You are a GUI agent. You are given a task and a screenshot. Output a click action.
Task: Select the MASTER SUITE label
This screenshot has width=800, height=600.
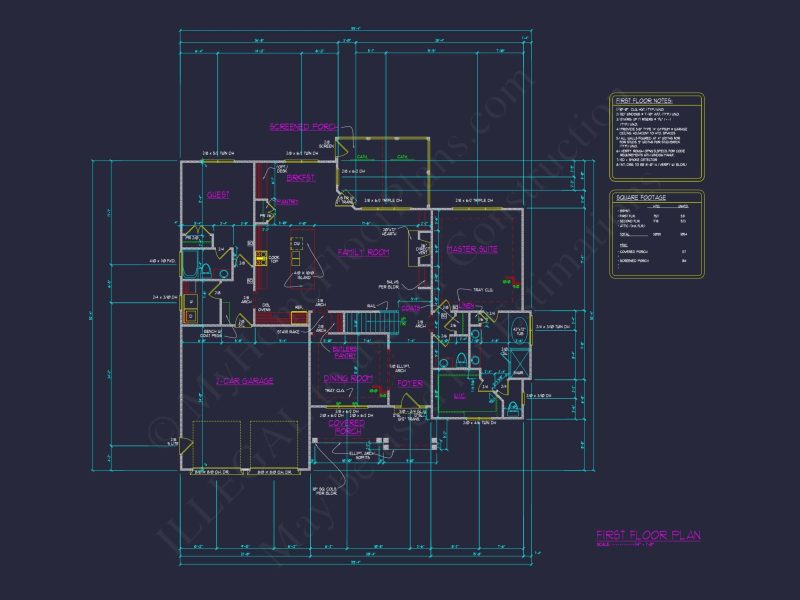(x=472, y=249)
